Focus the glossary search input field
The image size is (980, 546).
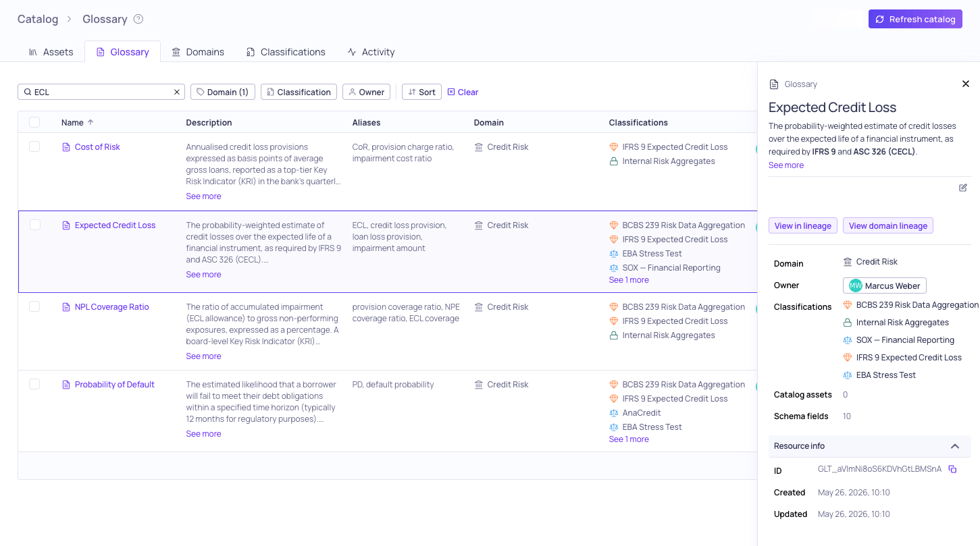pos(101,92)
